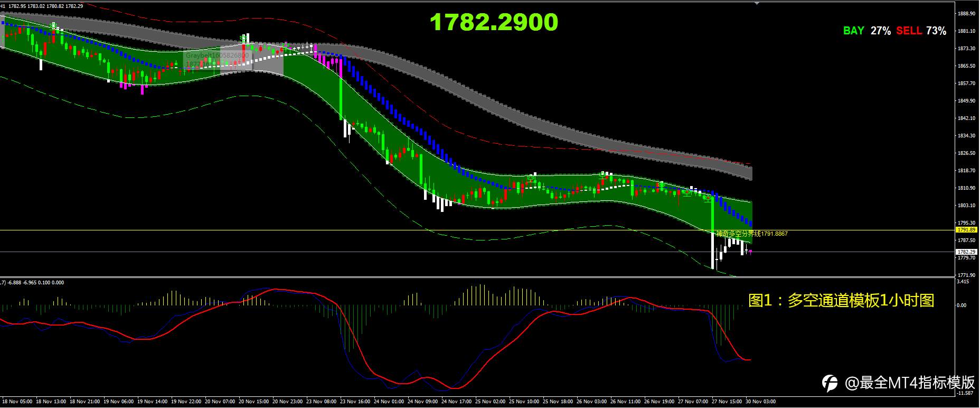Select the large green 1782.2900 price display

coord(494,22)
